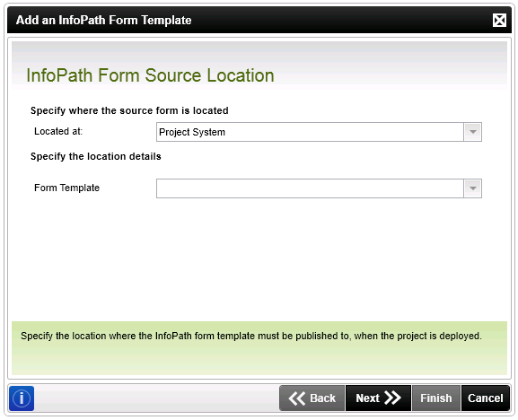
Task: Expand the Located at dropdown arrow
Action: (473, 132)
